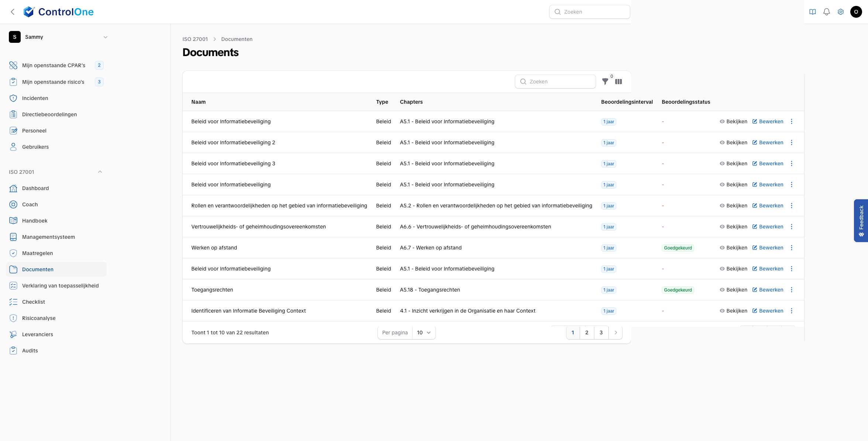Click the back arrow beside ControlOne logo
Image resolution: width=868 pixels, height=441 pixels.
(x=13, y=12)
